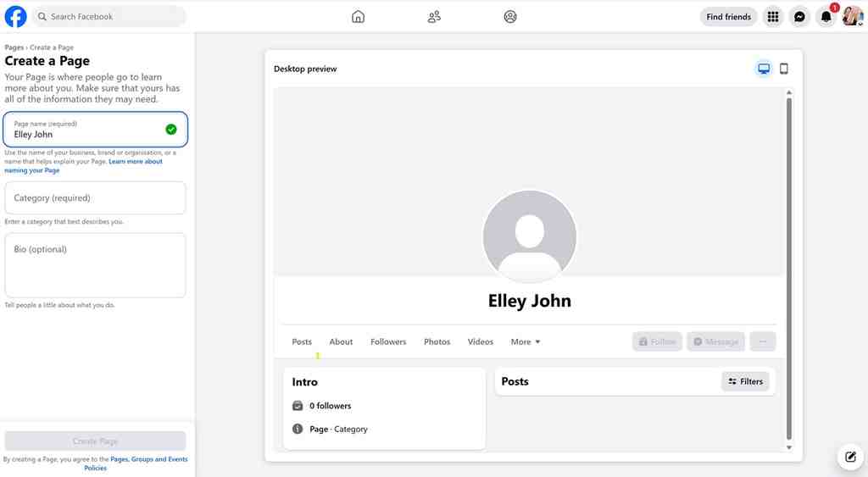Select the Followers tab in preview
868x477 pixels.
coord(388,342)
